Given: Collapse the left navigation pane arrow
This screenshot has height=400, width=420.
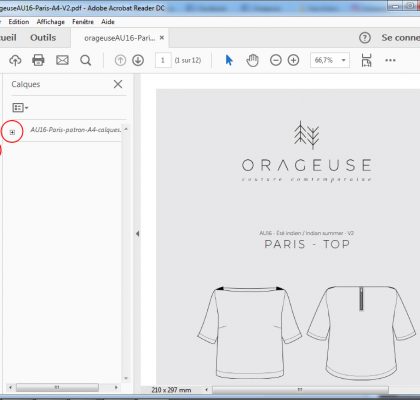Looking at the screenshot, I should click(x=137, y=234).
